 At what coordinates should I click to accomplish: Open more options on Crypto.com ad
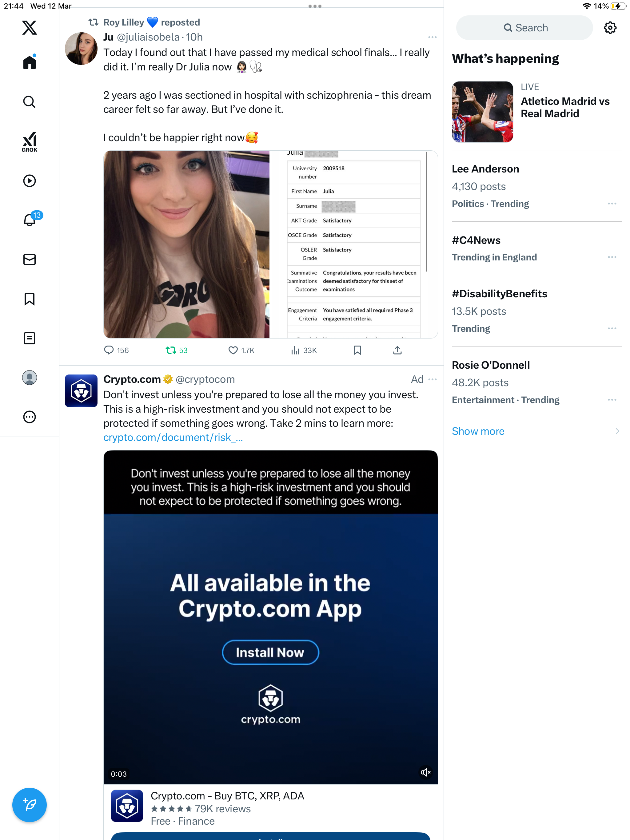432,379
